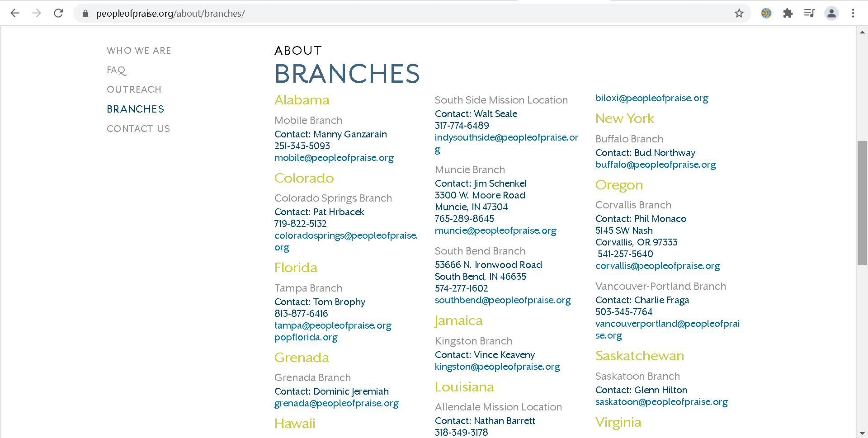The width and height of the screenshot is (868, 438).
Task: Click tampa@peopleofpraise.org link
Action: coord(333,325)
